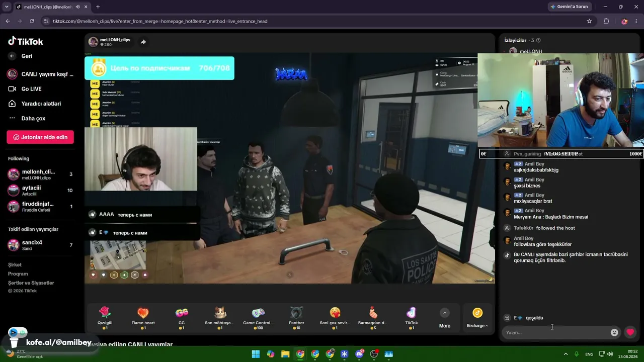Open File Explorer from the taskbar
644x362 pixels.
click(x=285, y=354)
